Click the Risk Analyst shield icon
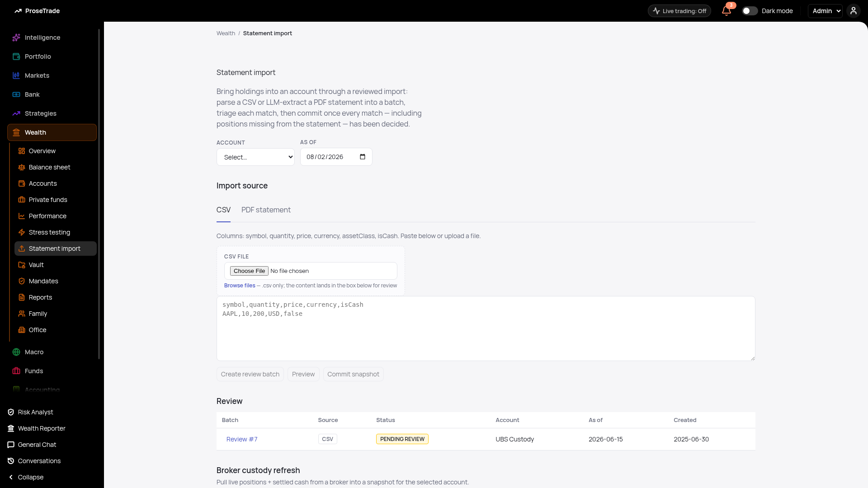 click(11, 412)
